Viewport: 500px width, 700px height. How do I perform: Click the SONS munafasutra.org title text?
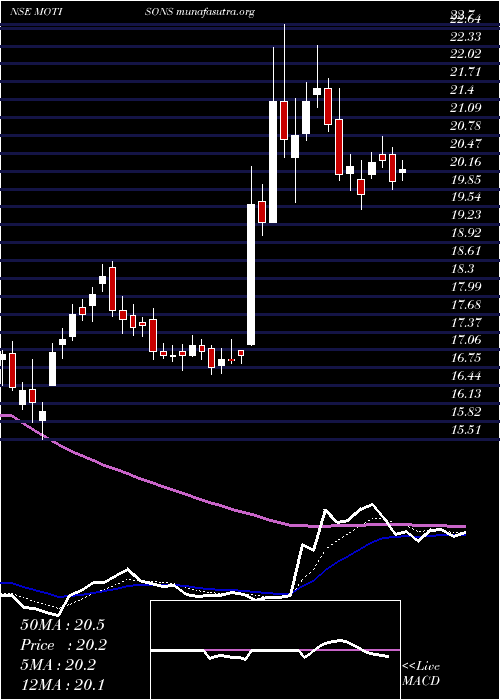(200, 12)
